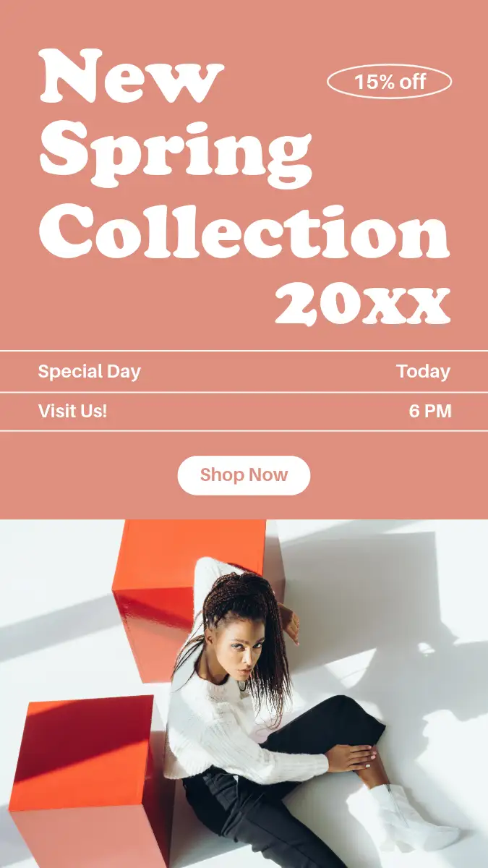Select the "20XX" year text
The width and height of the screenshot is (488, 868).
click(362, 305)
